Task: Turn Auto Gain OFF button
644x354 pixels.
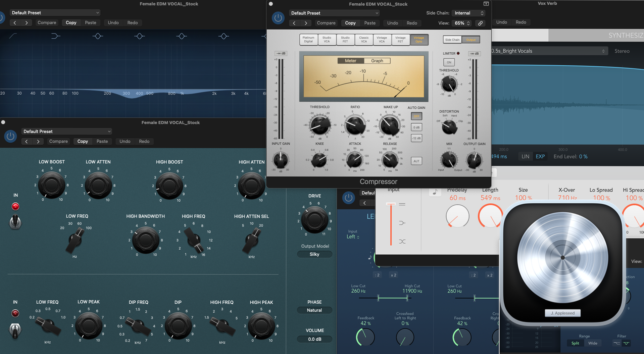Action: coord(416,116)
